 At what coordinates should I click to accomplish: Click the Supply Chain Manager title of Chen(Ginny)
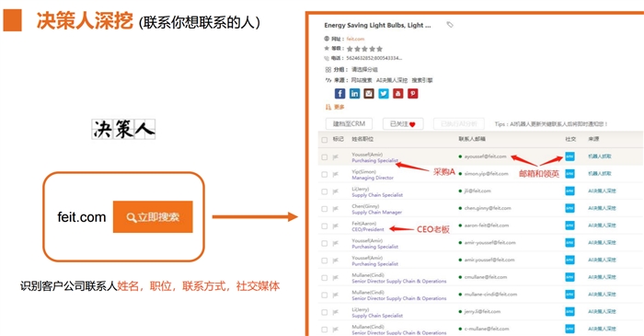click(376, 213)
